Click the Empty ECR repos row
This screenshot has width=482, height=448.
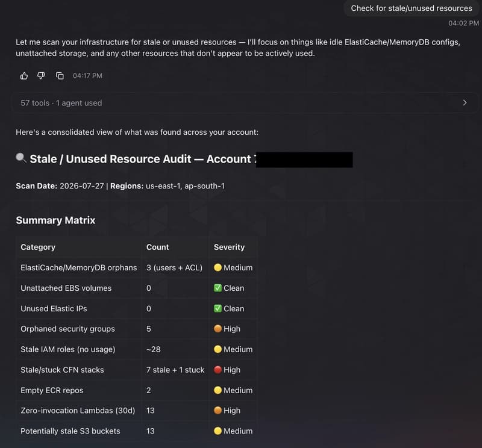coord(137,390)
